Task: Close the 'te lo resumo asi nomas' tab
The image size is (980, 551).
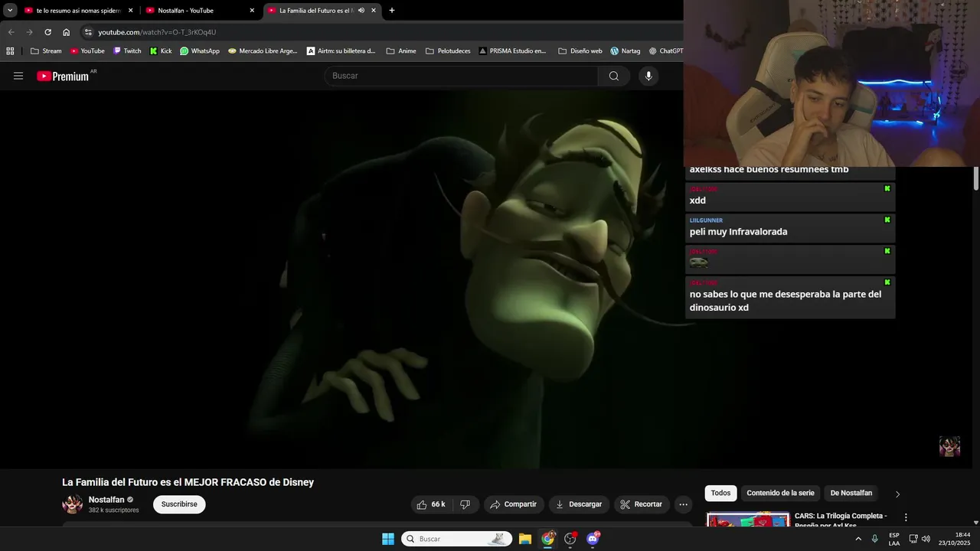Action: coord(130,11)
